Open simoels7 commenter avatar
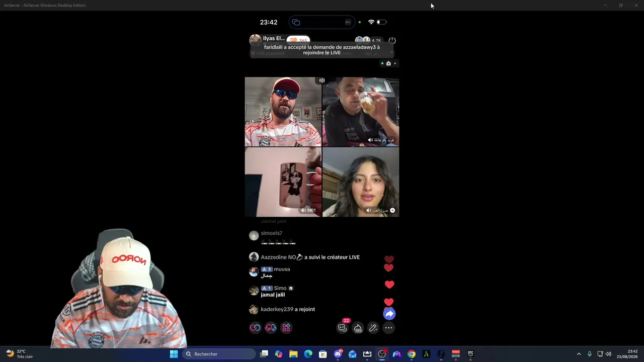 254,235
